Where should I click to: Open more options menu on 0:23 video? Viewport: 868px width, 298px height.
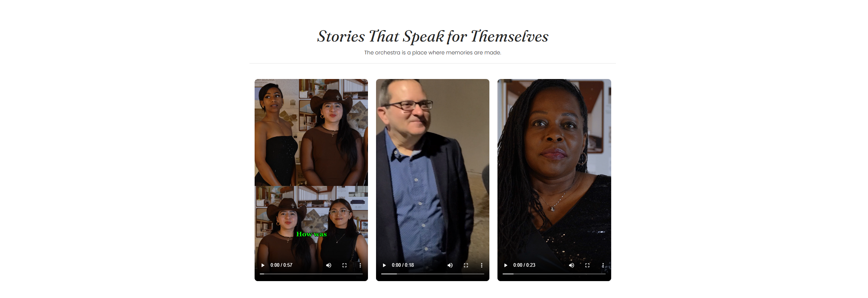[603, 265]
